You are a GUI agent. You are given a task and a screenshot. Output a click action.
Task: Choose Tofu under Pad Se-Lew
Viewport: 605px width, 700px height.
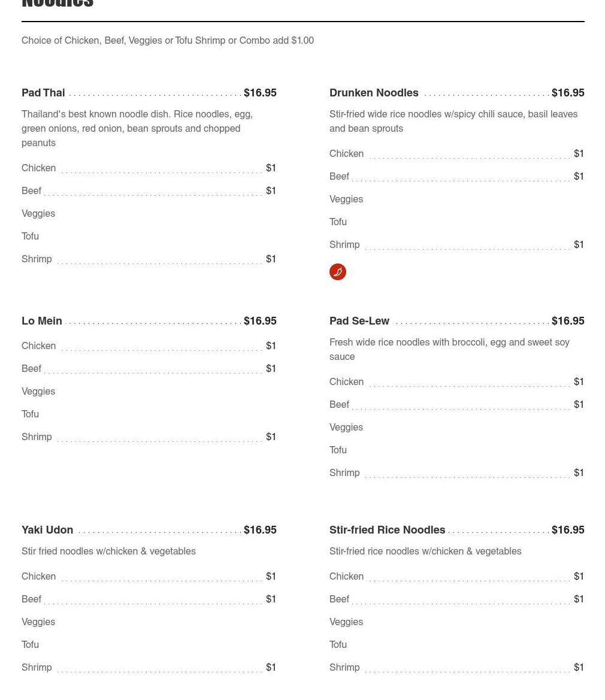coord(338,450)
